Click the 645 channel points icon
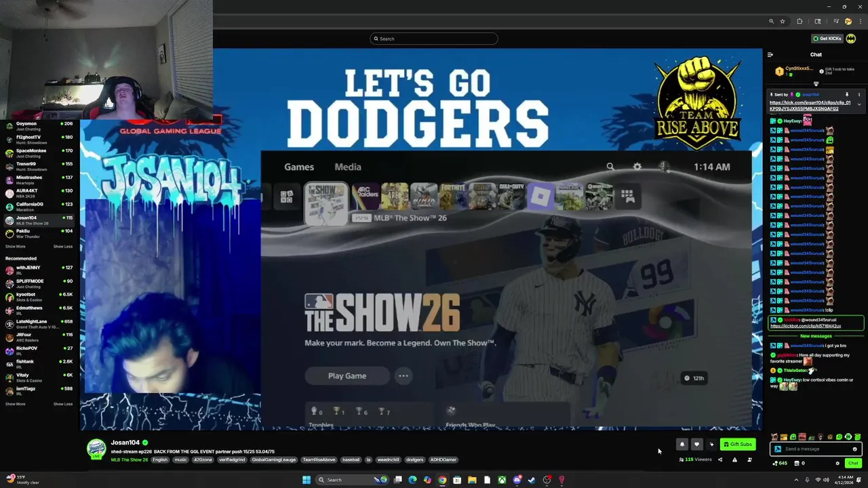Screen dimensions: 868x488 click(x=780, y=464)
